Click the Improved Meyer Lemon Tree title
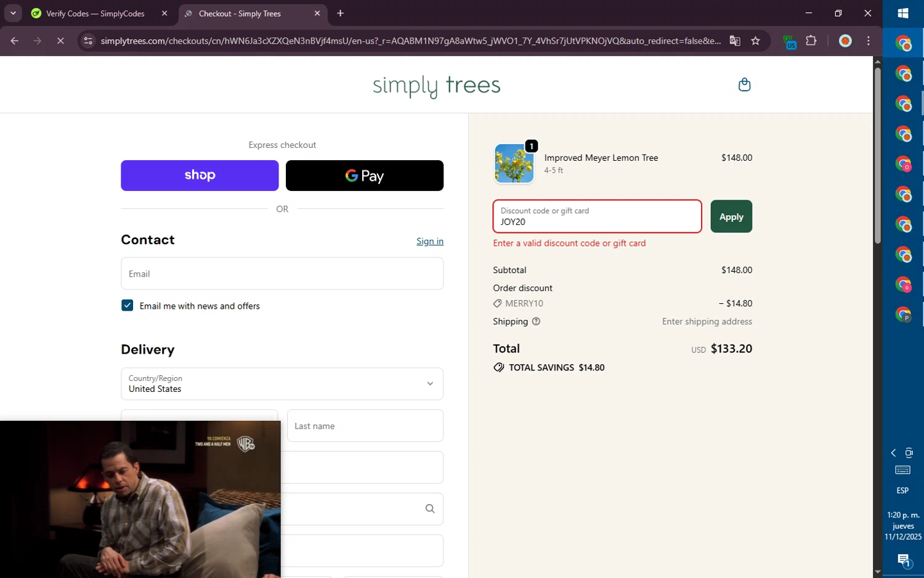Image resolution: width=924 pixels, height=578 pixels. pyautogui.click(x=601, y=158)
